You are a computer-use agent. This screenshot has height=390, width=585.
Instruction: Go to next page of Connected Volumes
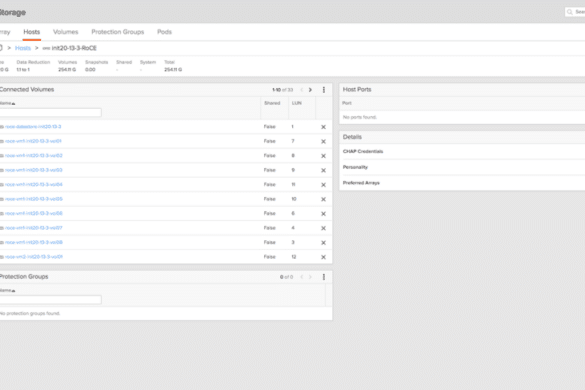click(x=310, y=90)
